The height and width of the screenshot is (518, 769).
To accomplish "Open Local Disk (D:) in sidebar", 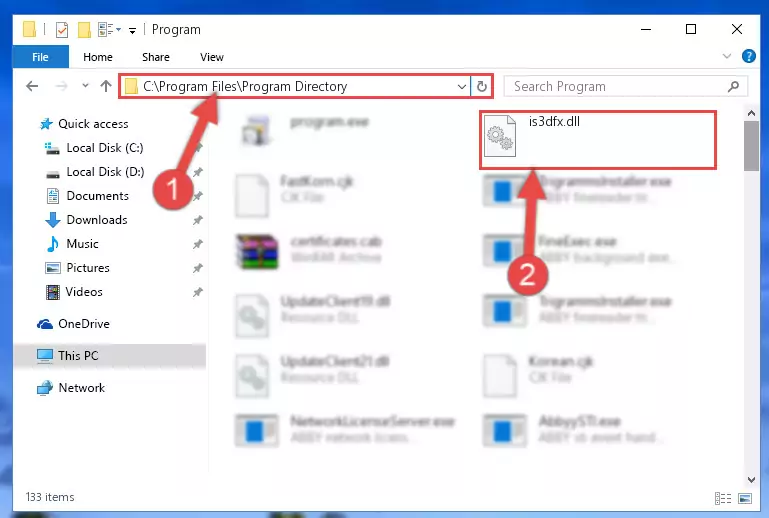I will pyautogui.click(x=105, y=172).
